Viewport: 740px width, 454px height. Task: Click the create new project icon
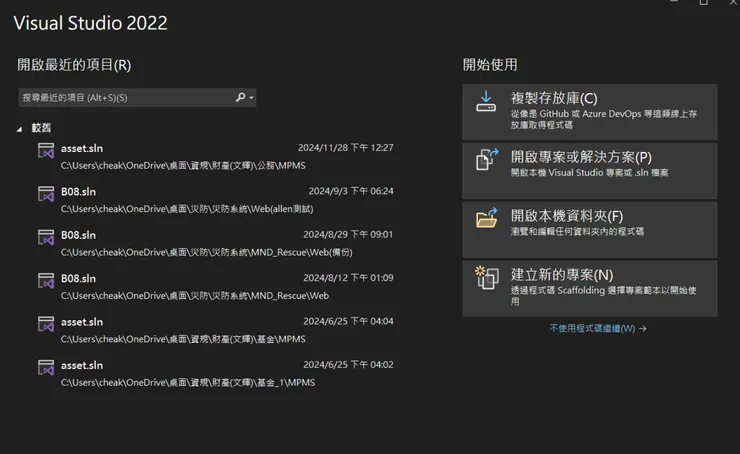487,277
